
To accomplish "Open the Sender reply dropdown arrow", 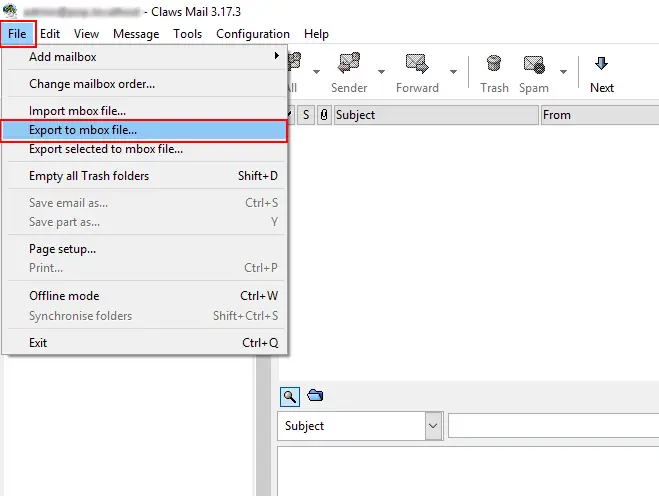I will coord(381,72).
